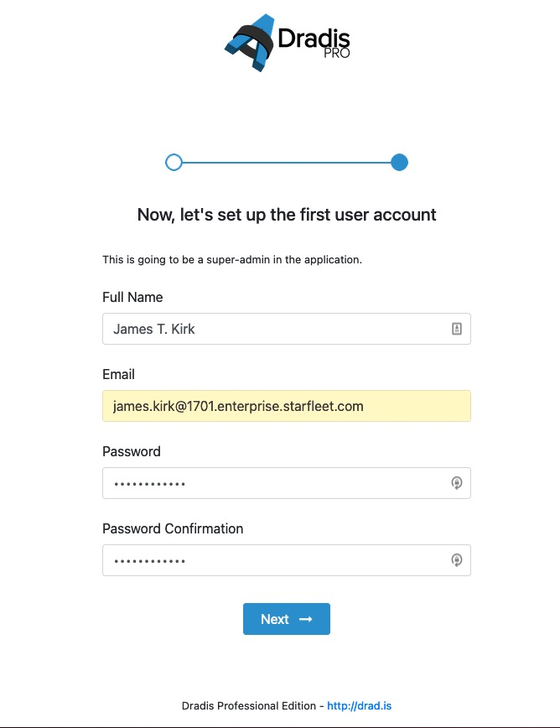Click the Password label
The height and width of the screenshot is (728, 560).
132,451
